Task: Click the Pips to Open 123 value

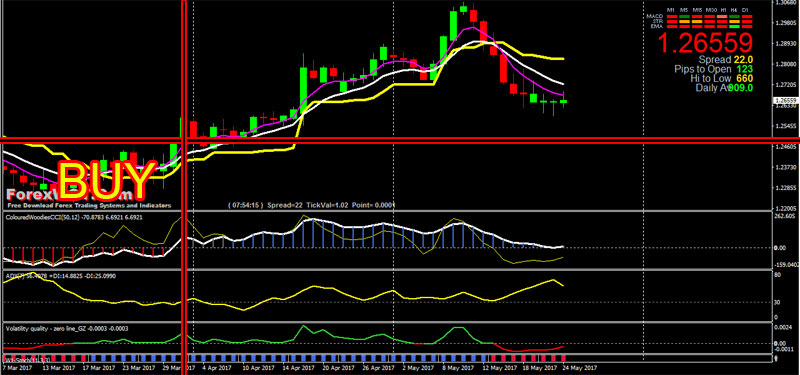Action: (745, 69)
